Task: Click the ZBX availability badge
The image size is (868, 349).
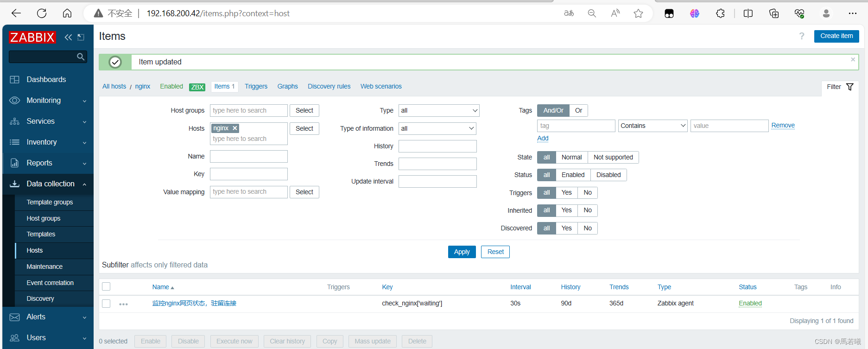Action: tap(197, 87)
